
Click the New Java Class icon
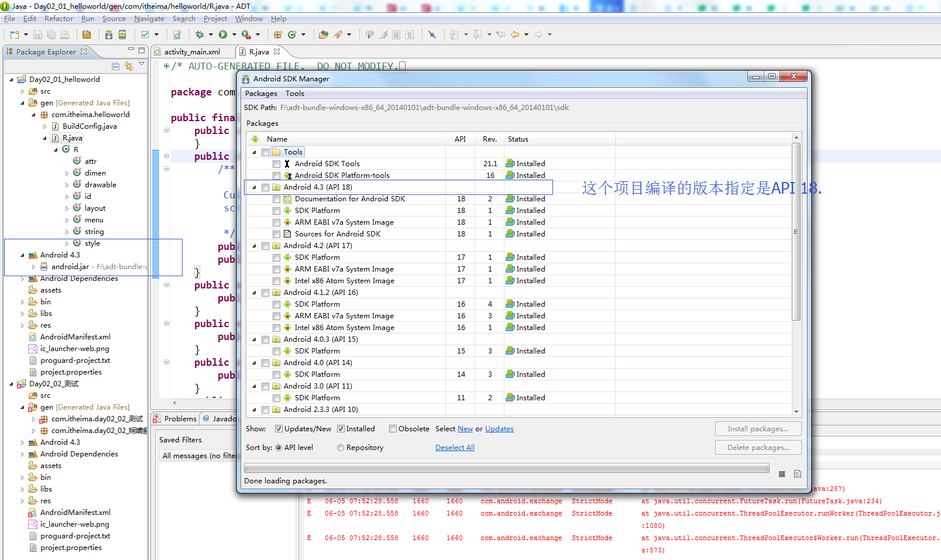(x=292, y=35)
